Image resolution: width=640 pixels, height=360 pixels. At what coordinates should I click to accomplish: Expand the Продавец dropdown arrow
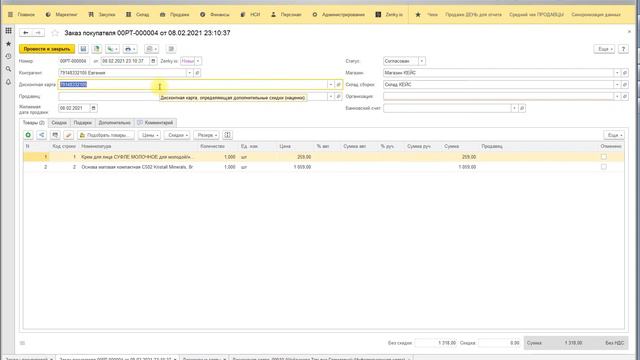coord(331,96)
